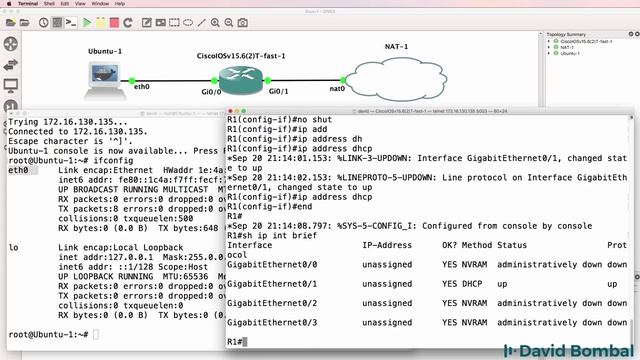Click the Ubuntu-1 label on canvas
This screenshot has height=360, width=640.
[x=105, y=51]
